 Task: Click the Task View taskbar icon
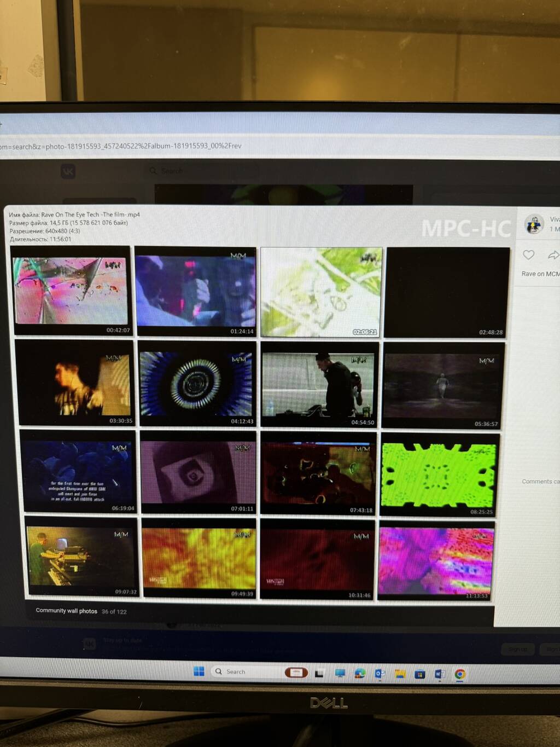(319, 673)
